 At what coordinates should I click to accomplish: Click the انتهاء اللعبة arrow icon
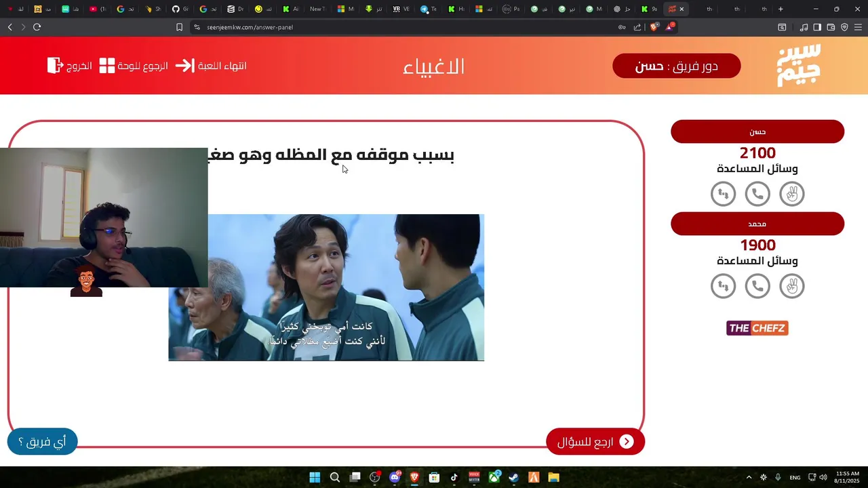coord(184,66)
